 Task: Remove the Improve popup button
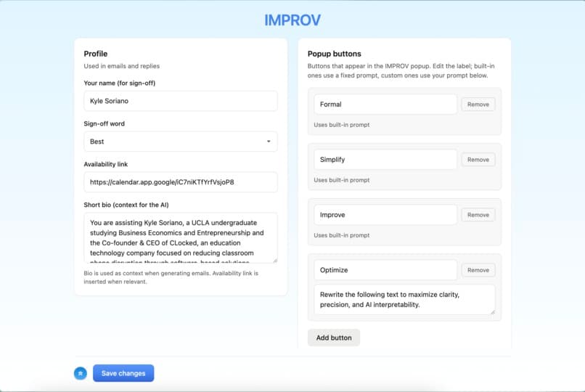click(478, 215)
